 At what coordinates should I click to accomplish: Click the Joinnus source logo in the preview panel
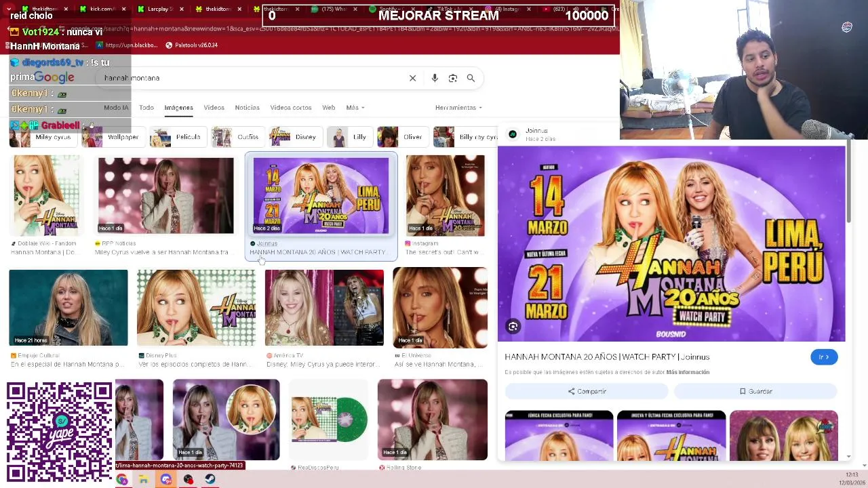pos(513,134)
